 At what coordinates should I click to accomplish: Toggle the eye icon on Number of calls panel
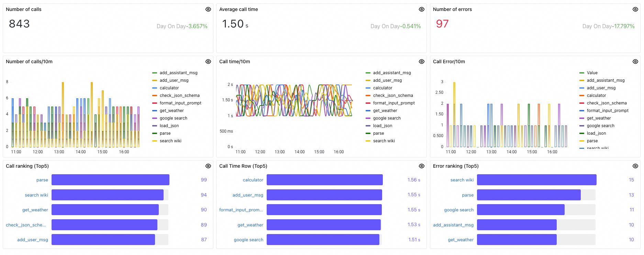click(x=208, y=9)
